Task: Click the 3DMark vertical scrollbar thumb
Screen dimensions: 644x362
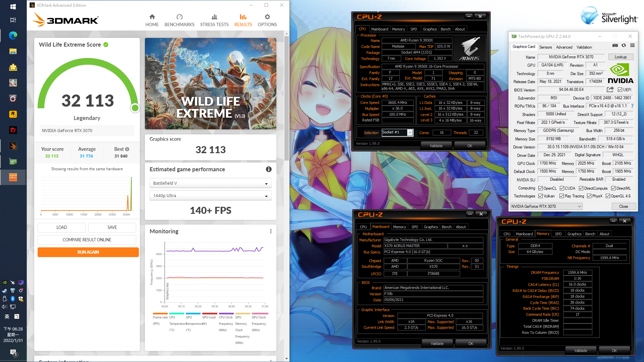Action: pos(286,99)
